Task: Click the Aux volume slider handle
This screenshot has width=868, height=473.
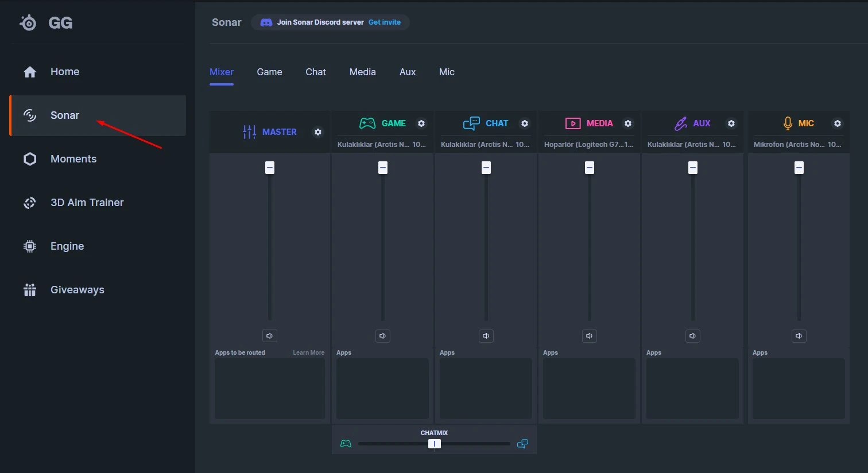Action: tap(693, 168)
